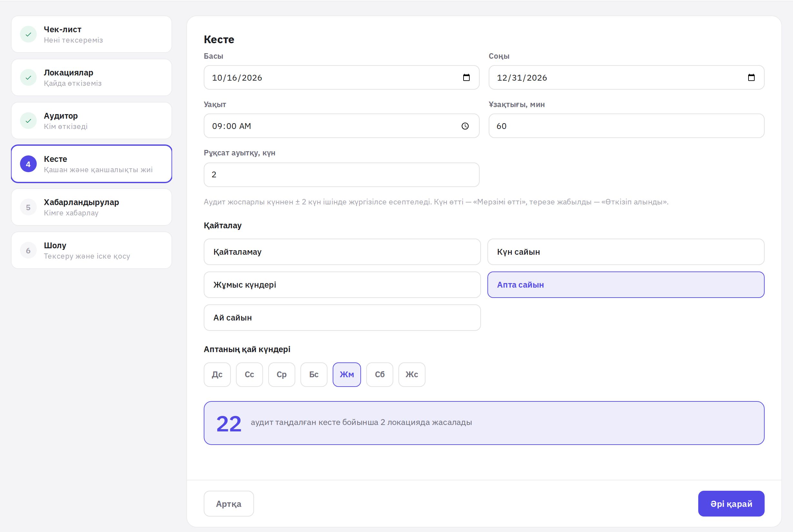Open the Аудитор step
The image size is (793, 532).
[x=92, y=121]
